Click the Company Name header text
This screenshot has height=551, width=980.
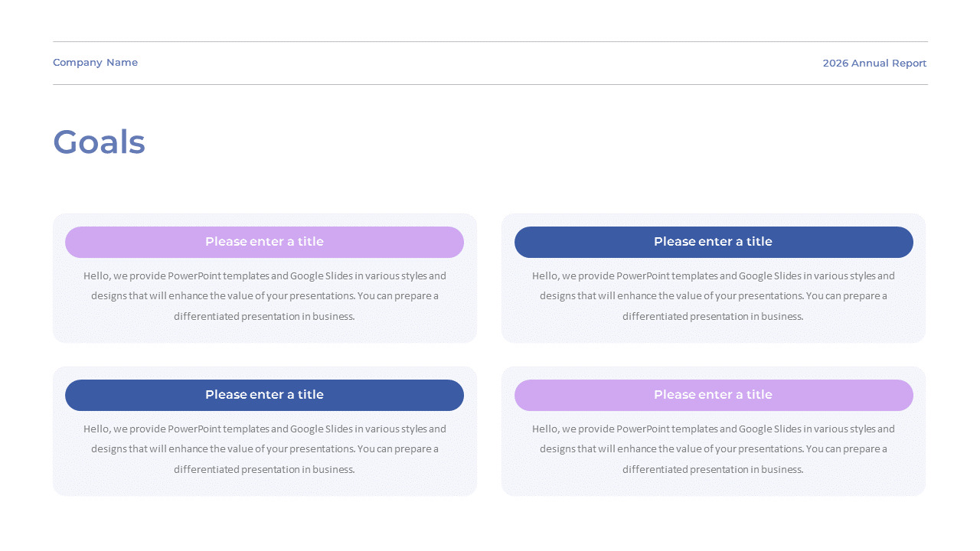click(95, 63)
